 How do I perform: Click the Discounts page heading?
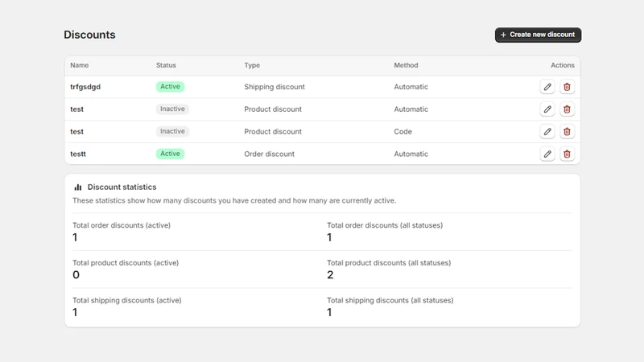tap(89, 35)
